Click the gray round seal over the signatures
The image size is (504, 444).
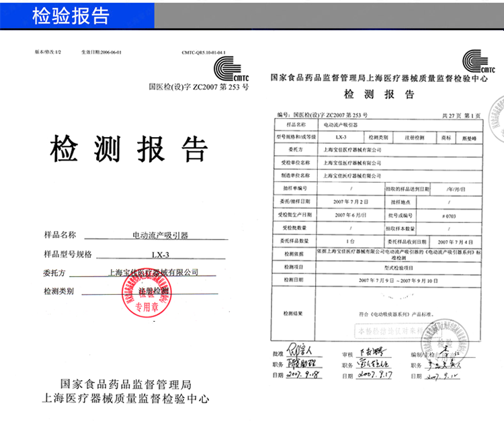click(x=445, y=343)
